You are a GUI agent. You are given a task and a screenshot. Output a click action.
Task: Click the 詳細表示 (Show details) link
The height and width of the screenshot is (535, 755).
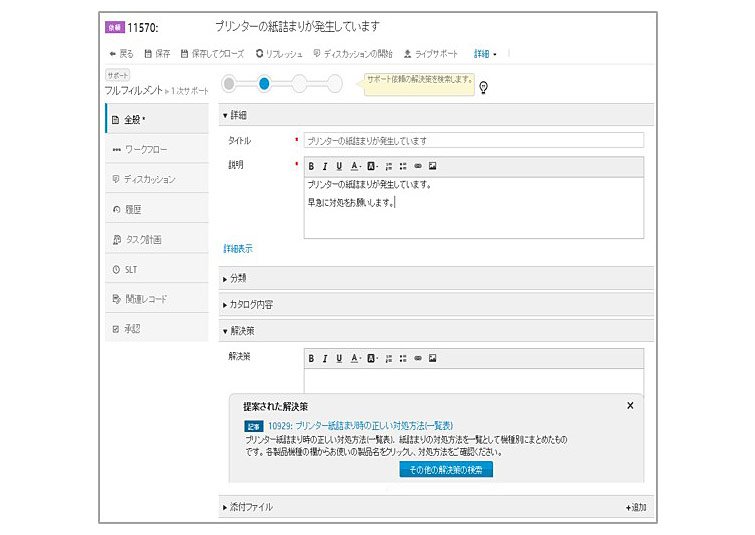pyautogui.click(x=238, y=248)
